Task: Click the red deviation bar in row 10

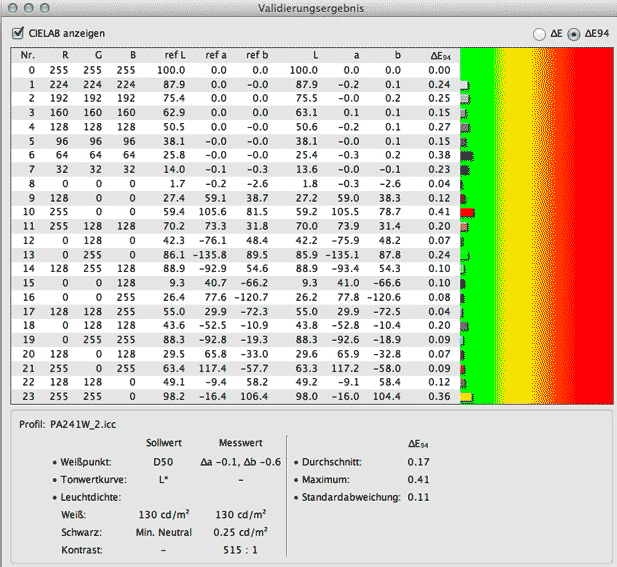Action: (467, 213)
